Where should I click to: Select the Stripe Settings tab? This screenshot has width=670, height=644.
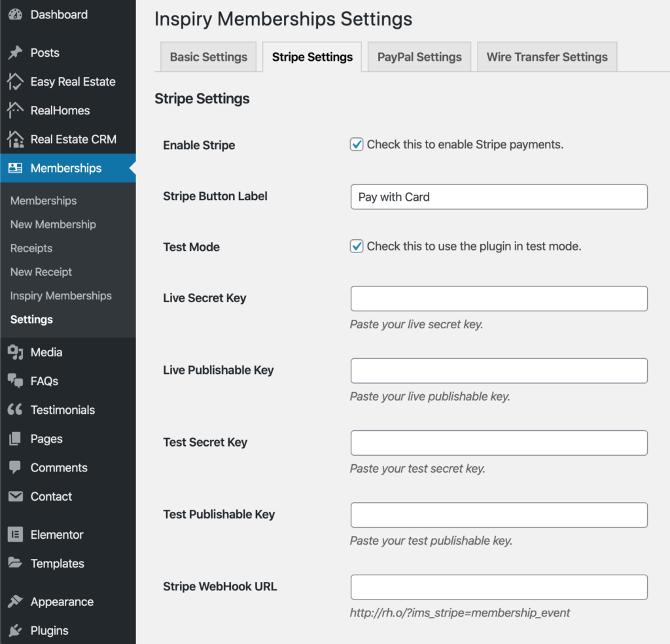(312, 57)
